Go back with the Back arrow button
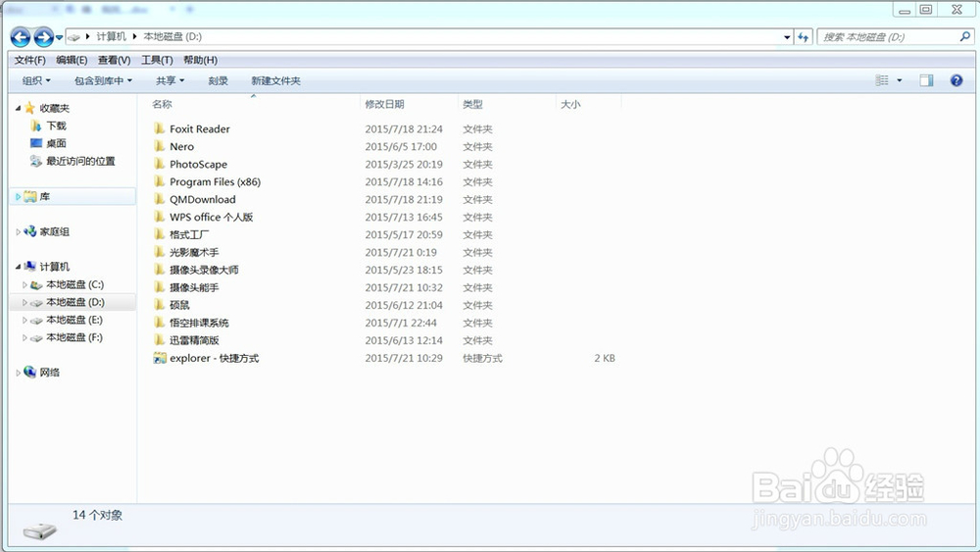 pos(21,37)
